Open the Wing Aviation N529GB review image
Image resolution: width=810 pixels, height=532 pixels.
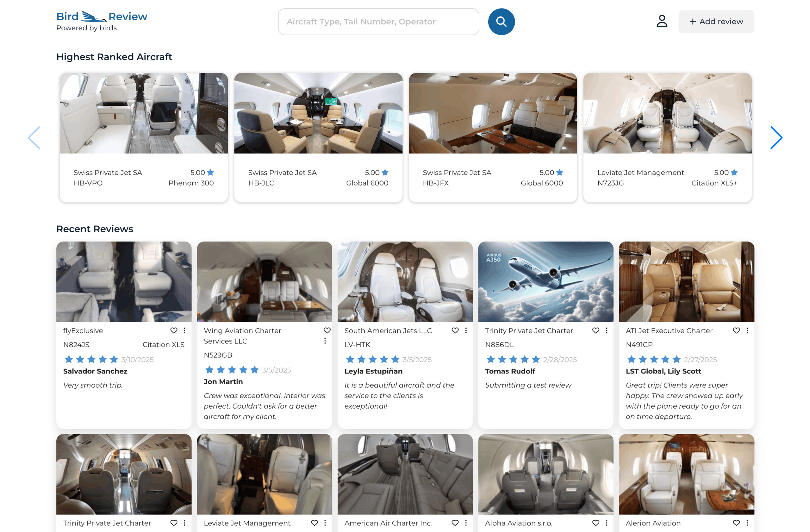(x=265, y=282)
